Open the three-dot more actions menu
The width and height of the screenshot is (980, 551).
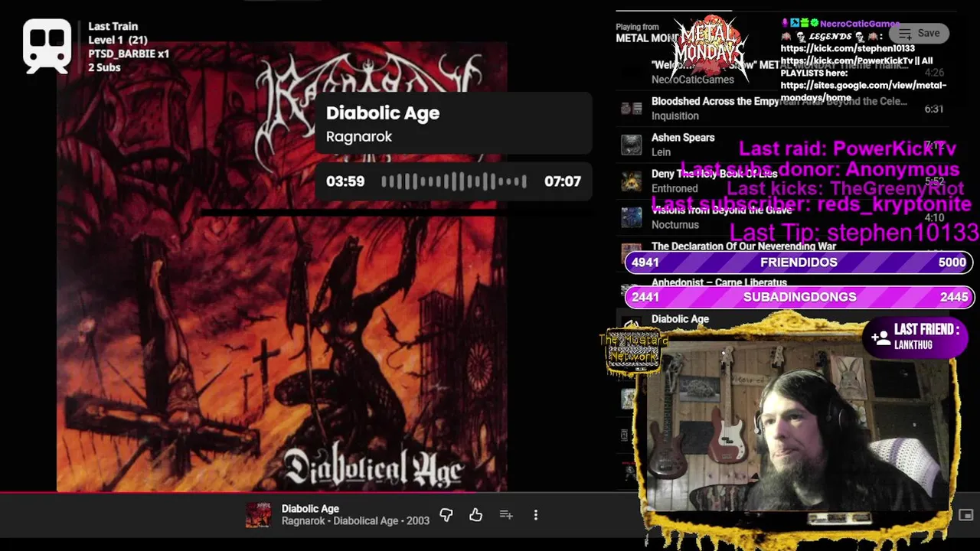(x=536, y=515)
